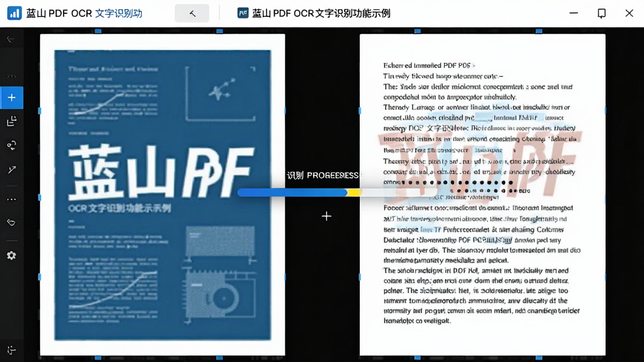Select the blue plus tool in sidebar
The height and width of the screenshot is (362, 644).
pos(11,97)
